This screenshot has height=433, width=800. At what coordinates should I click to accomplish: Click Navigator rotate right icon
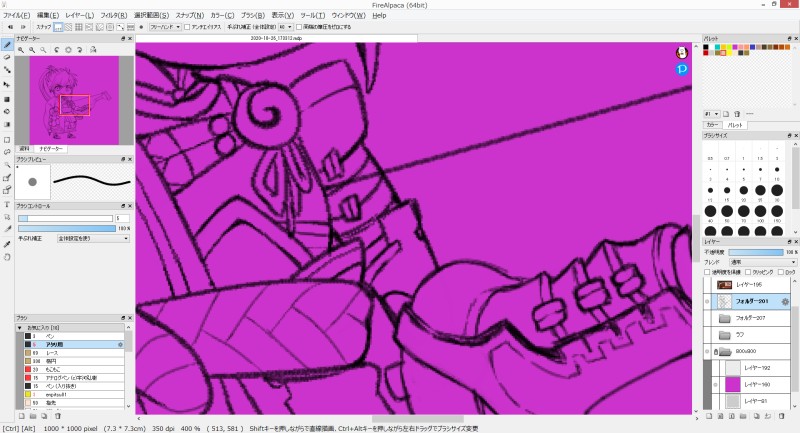pyautogui.click(x=80, y=50)
